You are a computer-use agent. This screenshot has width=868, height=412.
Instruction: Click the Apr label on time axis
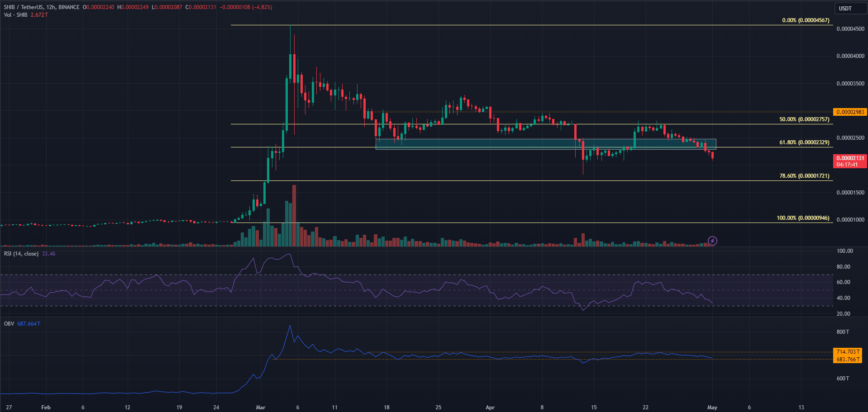click(490, 407)
